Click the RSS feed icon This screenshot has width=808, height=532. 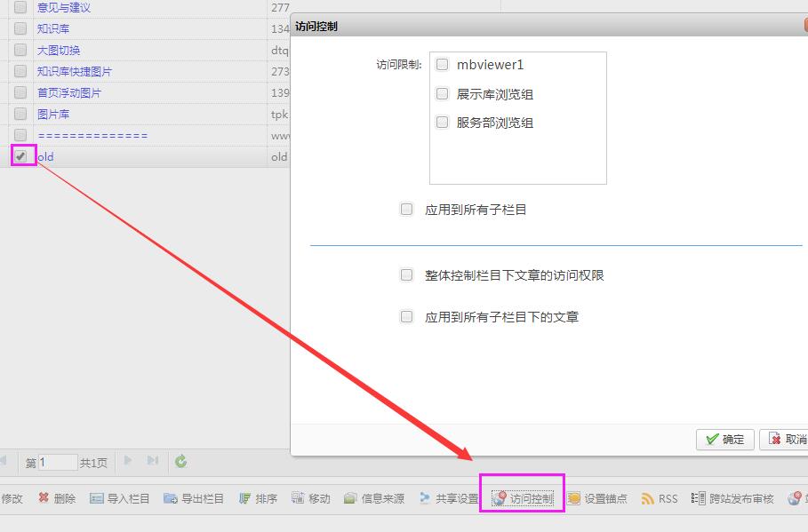pyautogui.click(x=648, y=499)
